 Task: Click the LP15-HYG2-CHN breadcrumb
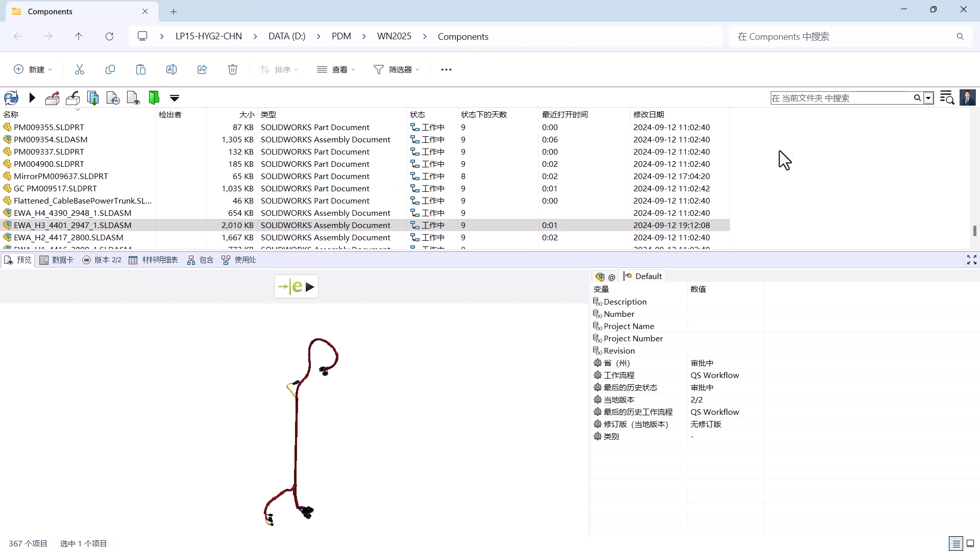(x=209, y=36)
